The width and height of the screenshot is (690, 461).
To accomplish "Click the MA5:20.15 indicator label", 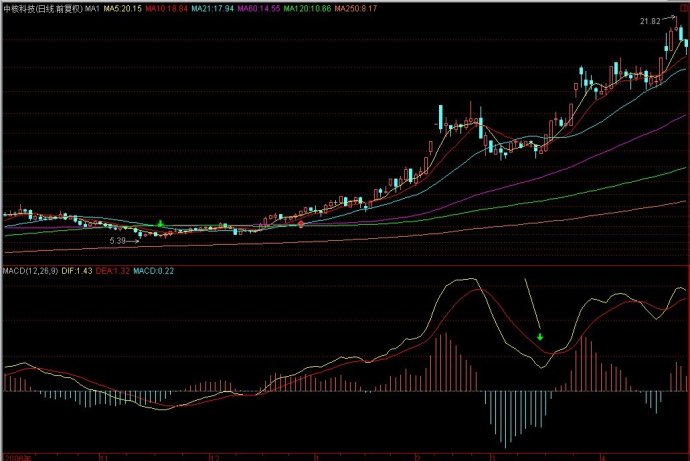I will [x=124, y=7].
